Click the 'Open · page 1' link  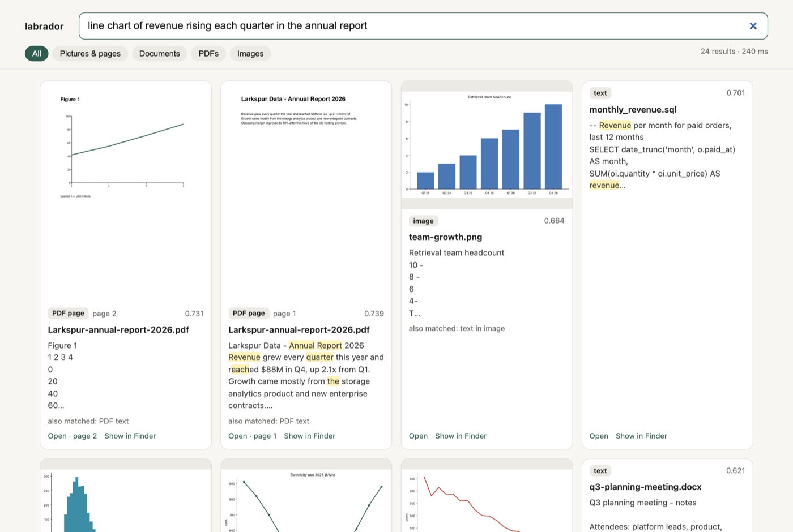253,436
